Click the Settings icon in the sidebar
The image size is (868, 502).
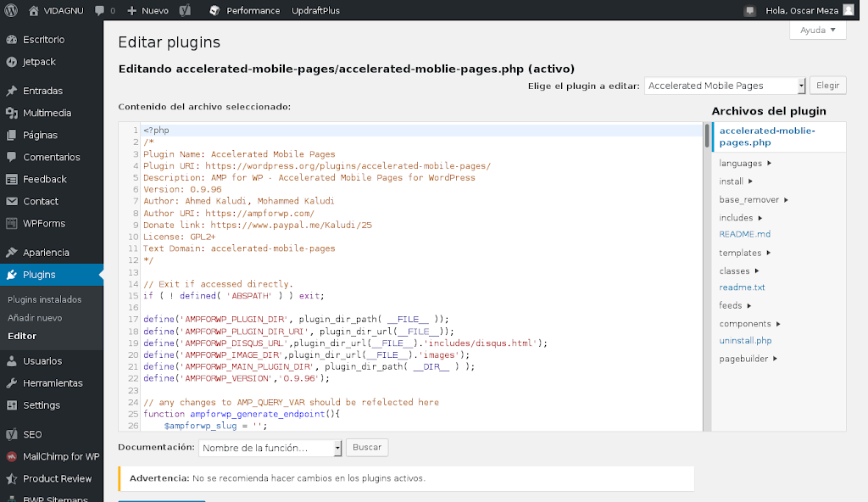tap(12, 405)
